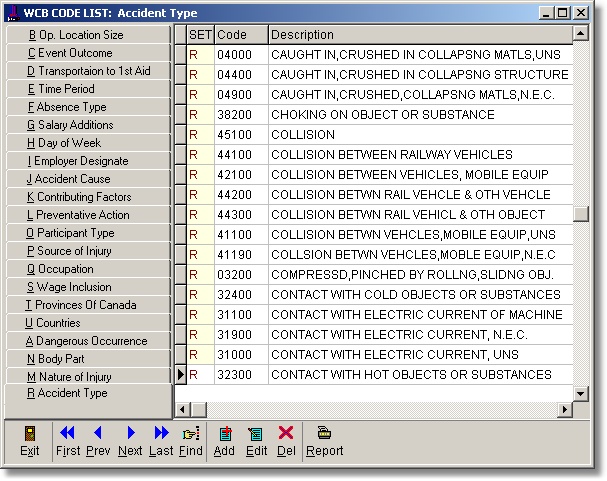Select S Wage Inclusion list

88,287
